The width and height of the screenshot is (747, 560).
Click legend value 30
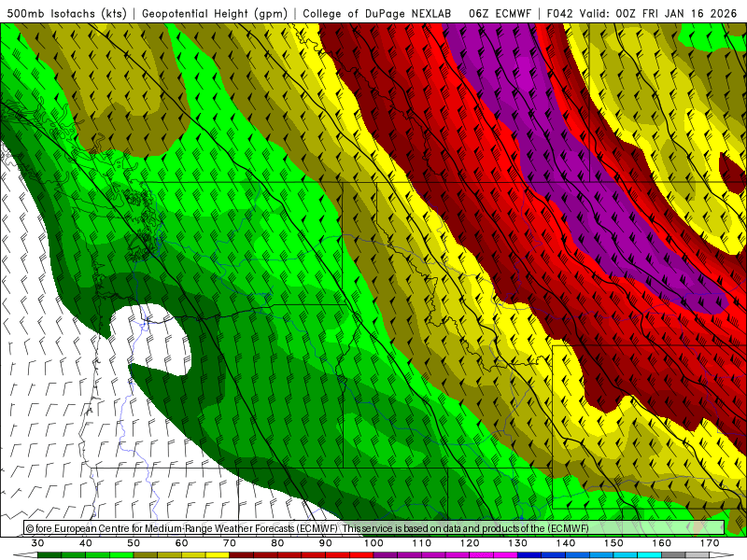(37, 543)
